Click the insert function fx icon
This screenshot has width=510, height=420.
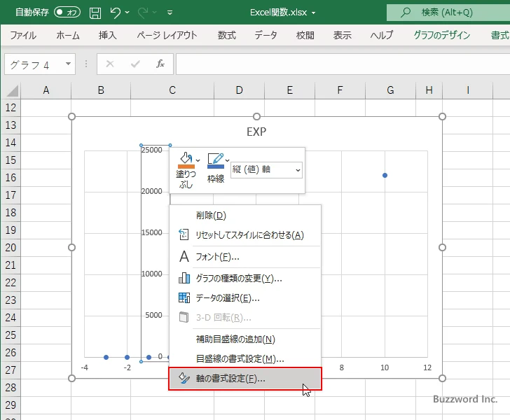[x=160, y=64]
